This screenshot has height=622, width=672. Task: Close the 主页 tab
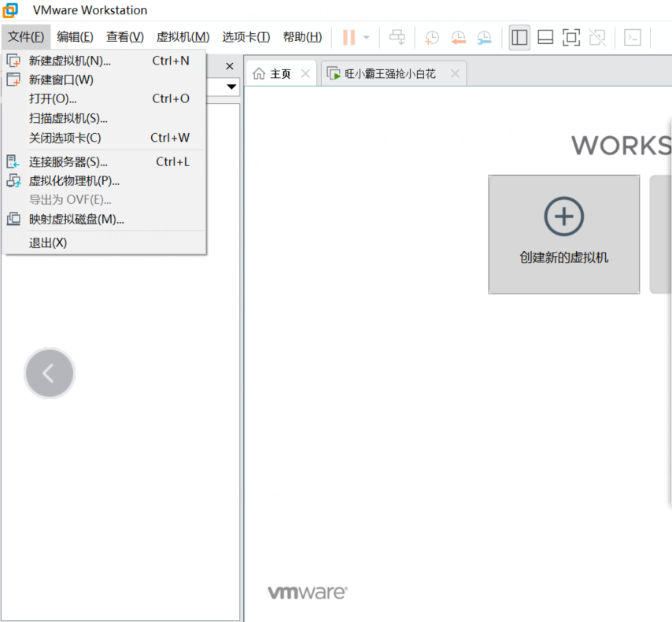coord(305,74)
